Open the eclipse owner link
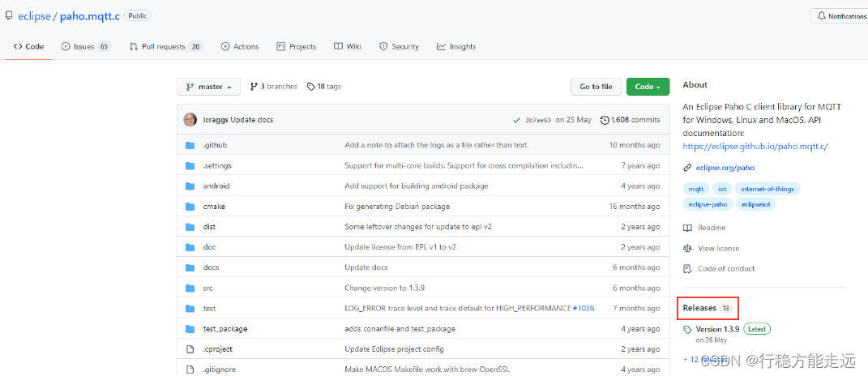The height and width of the screenshot is (376, 868). (34, 16)
